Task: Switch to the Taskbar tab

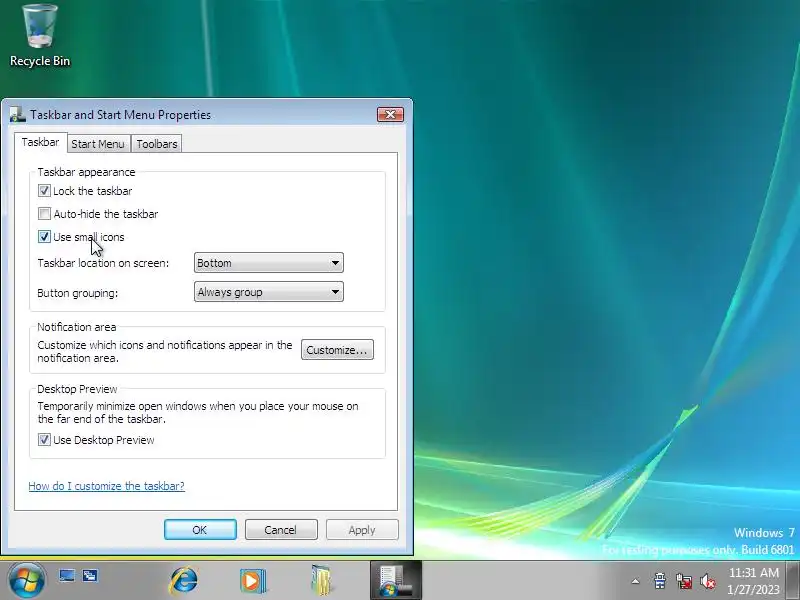Action: (x=40, y=142)
